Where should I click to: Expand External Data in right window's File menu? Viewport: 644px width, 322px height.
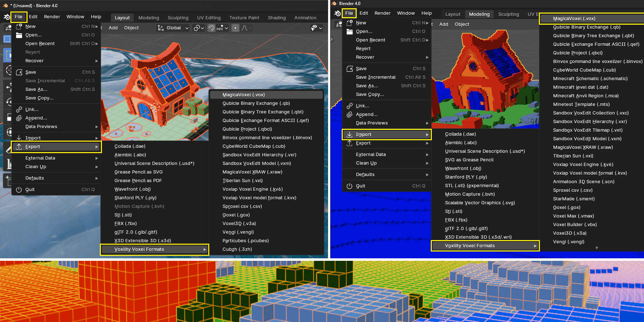pos(387,154)
